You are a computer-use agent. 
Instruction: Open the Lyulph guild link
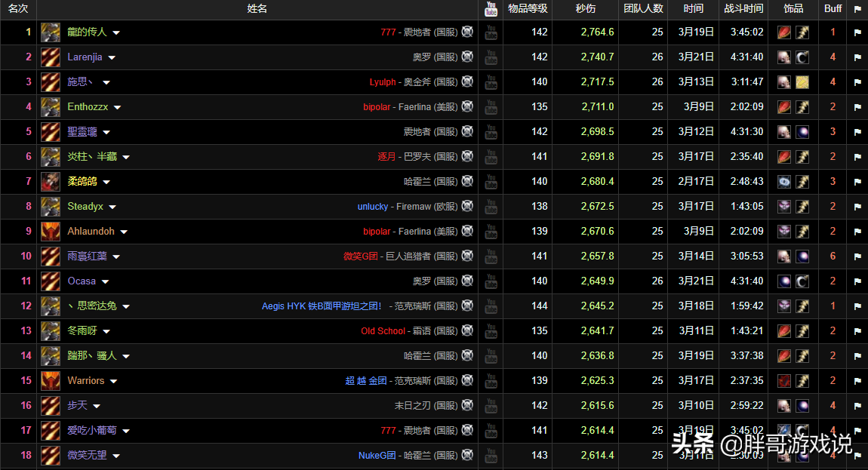[382, 82]
